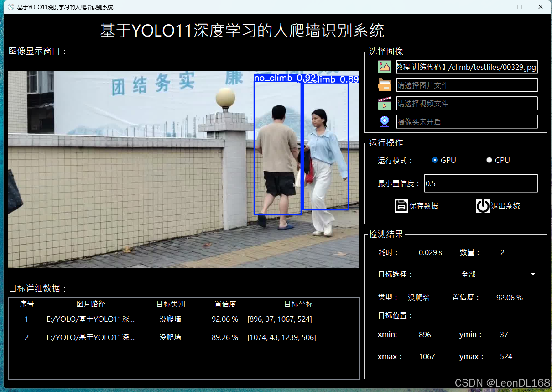Click the confidence value input showing 0.5

480,183
